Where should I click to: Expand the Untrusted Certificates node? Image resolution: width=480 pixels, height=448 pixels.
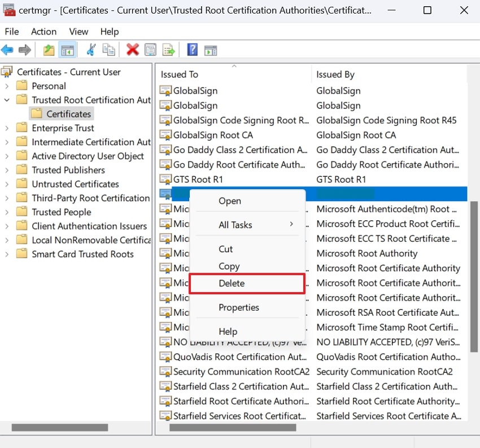[7, 184]
